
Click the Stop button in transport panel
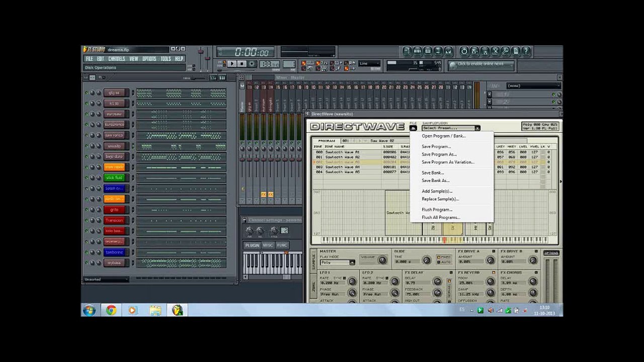pyautogui.click(x=242, y=64)
